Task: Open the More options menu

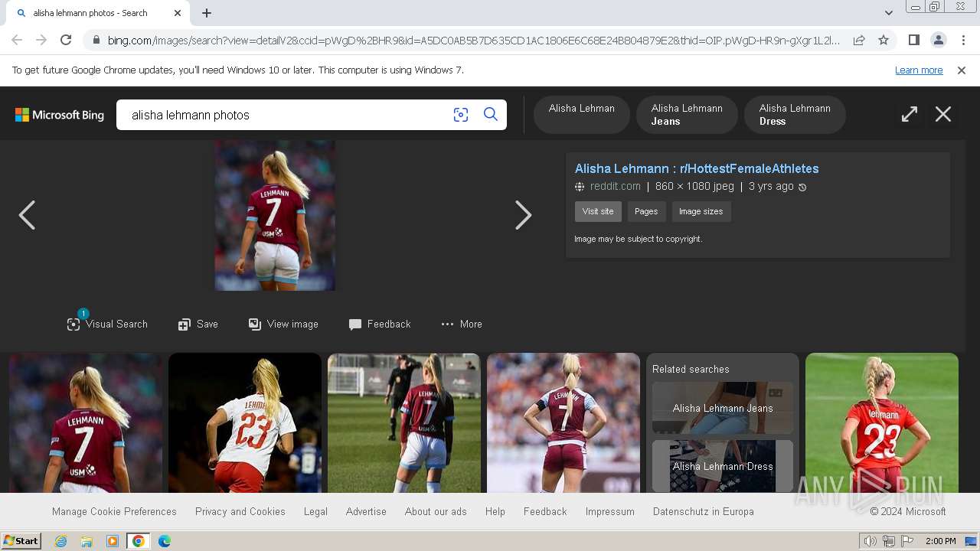Action: [x=462, y=324]
